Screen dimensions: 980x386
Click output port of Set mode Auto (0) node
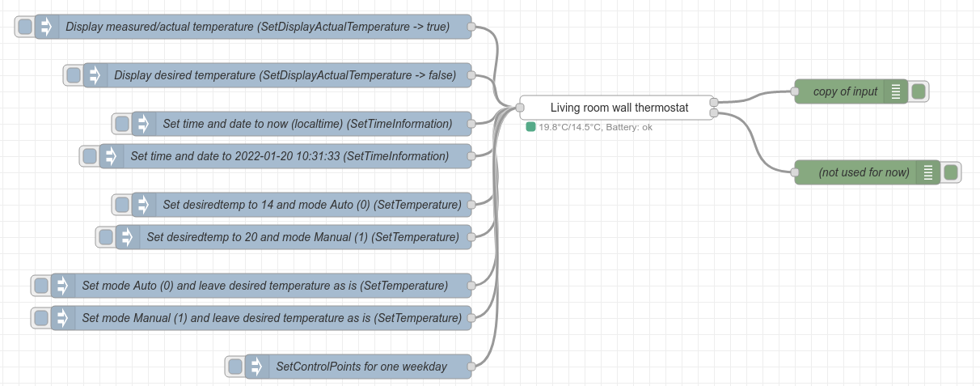(471, 286)
